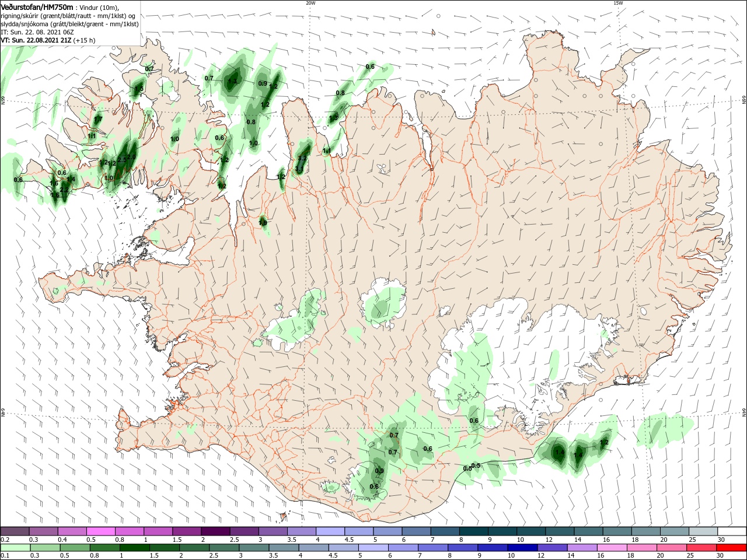Click the '15W' longitude label

[x=619, y=3]
